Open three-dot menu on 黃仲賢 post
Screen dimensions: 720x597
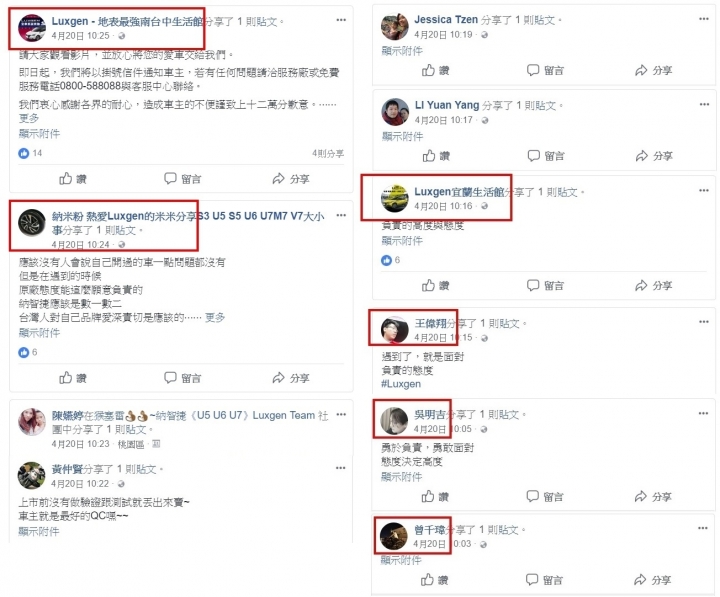(x=340, y=468)
